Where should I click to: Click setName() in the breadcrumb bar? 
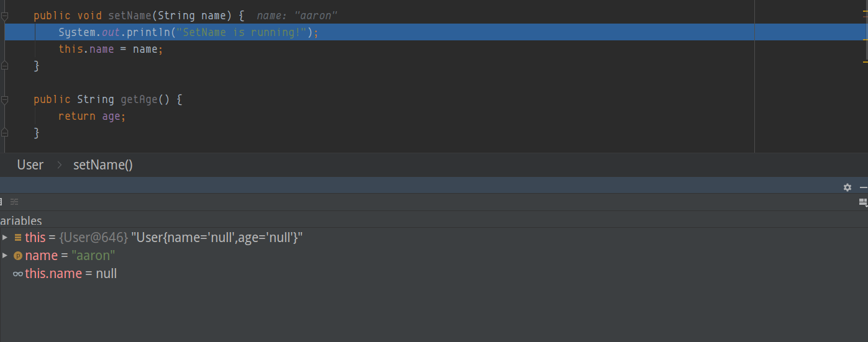click(x=103, y=165)
